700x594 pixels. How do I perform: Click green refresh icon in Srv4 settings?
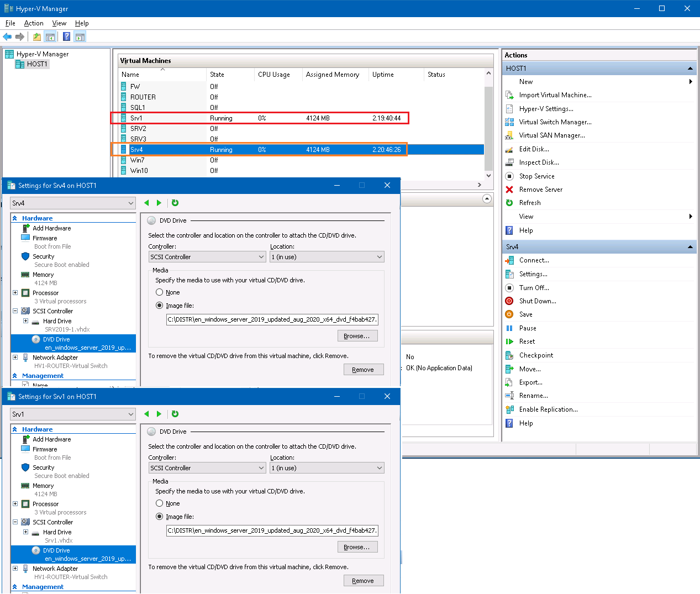(175, 203)
